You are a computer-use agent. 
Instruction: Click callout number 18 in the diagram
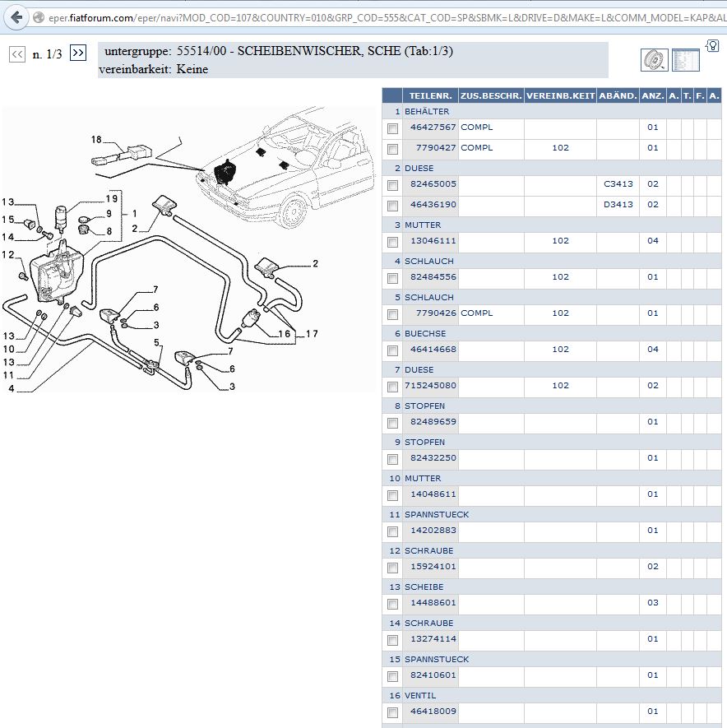(x=96, y=139)
